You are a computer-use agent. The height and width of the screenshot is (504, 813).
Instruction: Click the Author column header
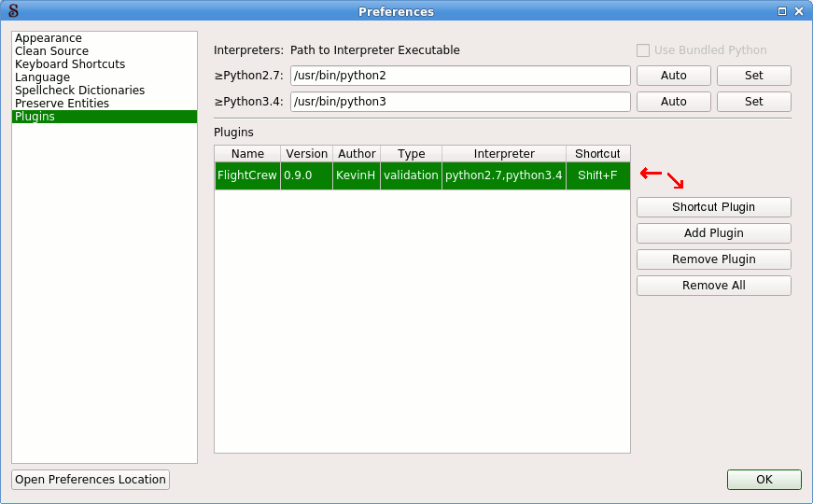tap(357, 153)
